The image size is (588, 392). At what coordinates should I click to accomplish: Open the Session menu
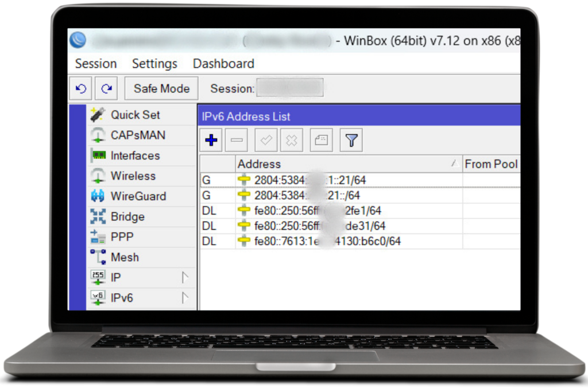click(96, 64)
